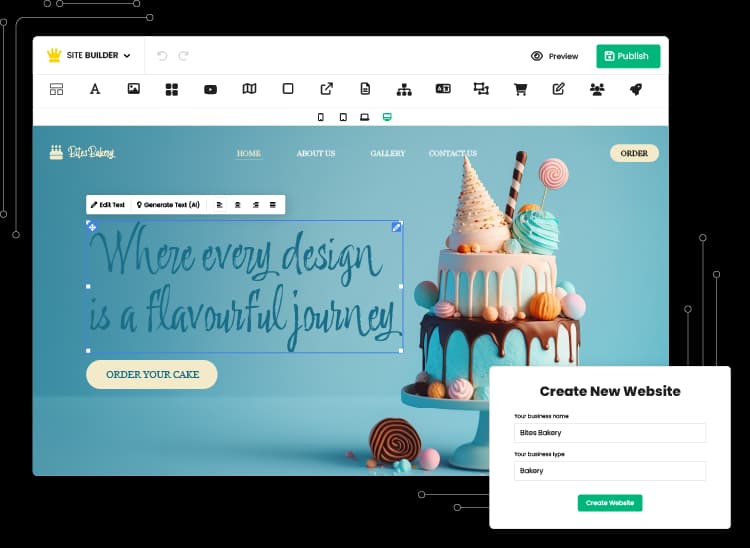Image resolution: width=750 pixels, height=548 pixels.
Task: Open the language translation icon
Action: coord(443,88)
